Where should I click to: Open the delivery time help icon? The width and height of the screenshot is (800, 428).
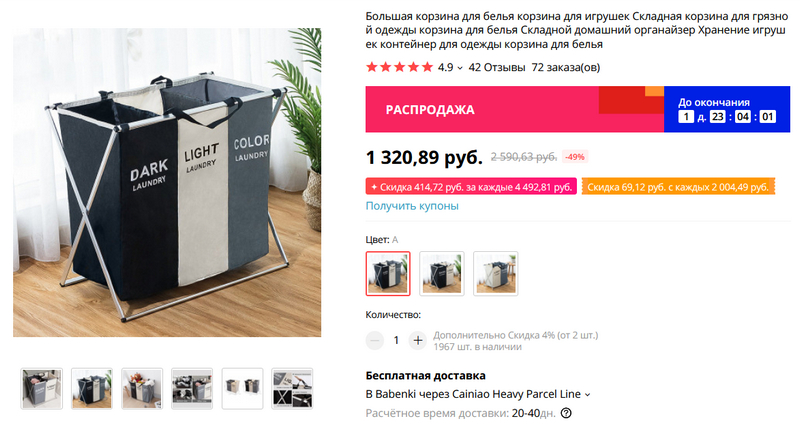566,413
